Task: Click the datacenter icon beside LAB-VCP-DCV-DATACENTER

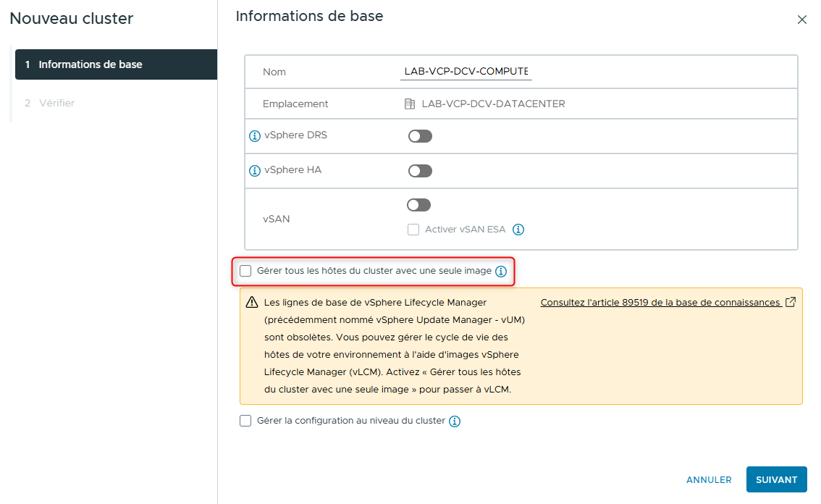Action: point(410,103)
